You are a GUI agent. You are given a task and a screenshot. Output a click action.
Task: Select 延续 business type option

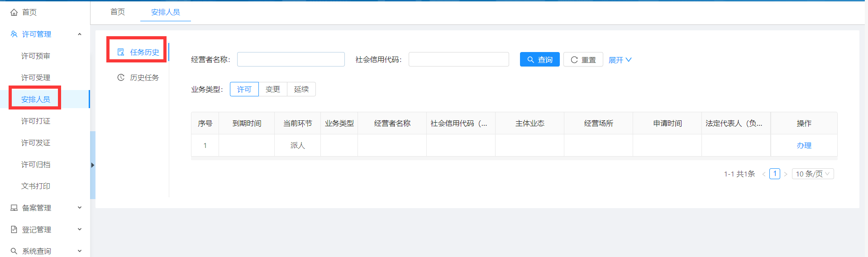point(301,89)
